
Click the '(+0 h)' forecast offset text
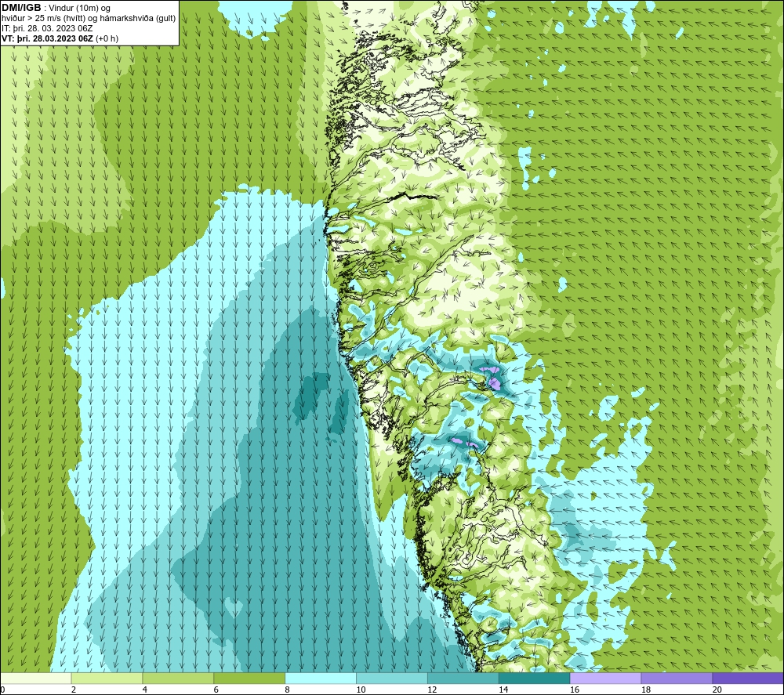click(107, 38)
